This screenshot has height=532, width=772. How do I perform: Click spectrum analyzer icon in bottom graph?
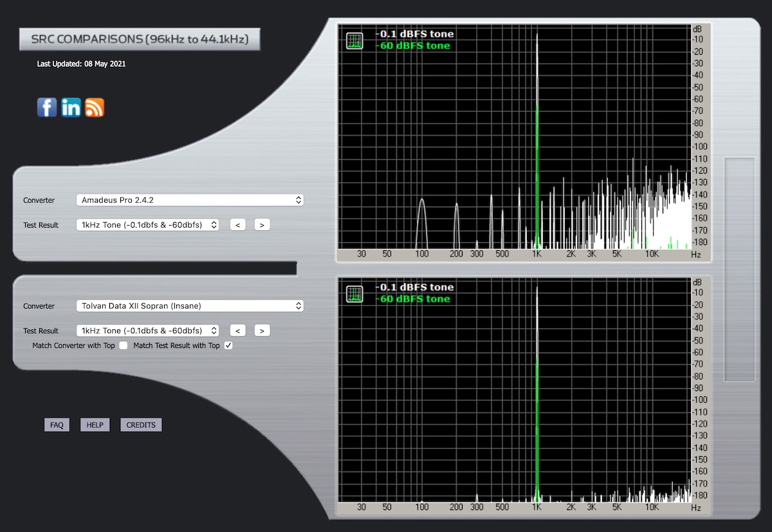(354, 294)
